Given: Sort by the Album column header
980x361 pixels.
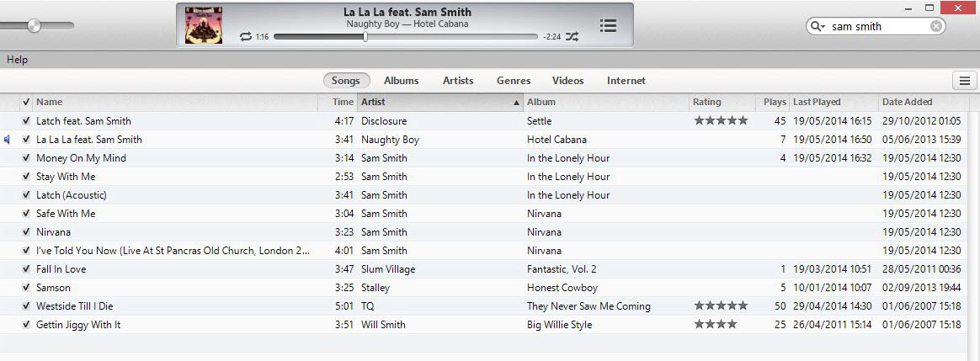Looking at the screenshot, I should [606, 102].
